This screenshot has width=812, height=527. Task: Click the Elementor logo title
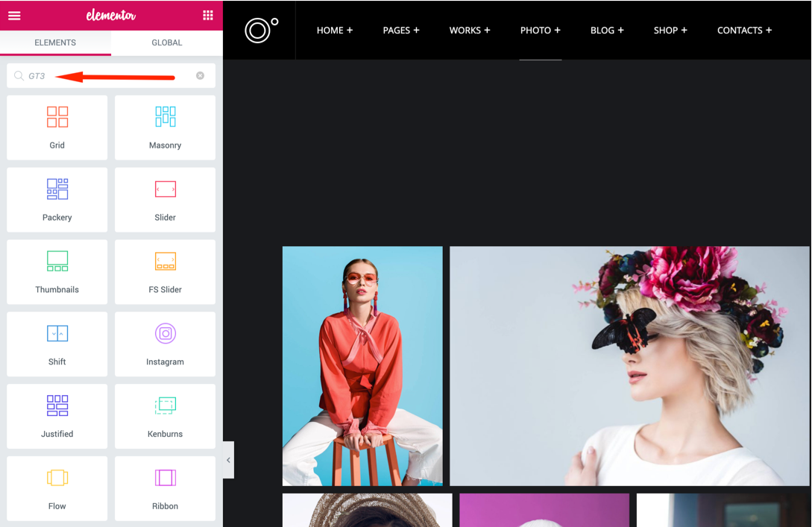(x=111, y=16)
